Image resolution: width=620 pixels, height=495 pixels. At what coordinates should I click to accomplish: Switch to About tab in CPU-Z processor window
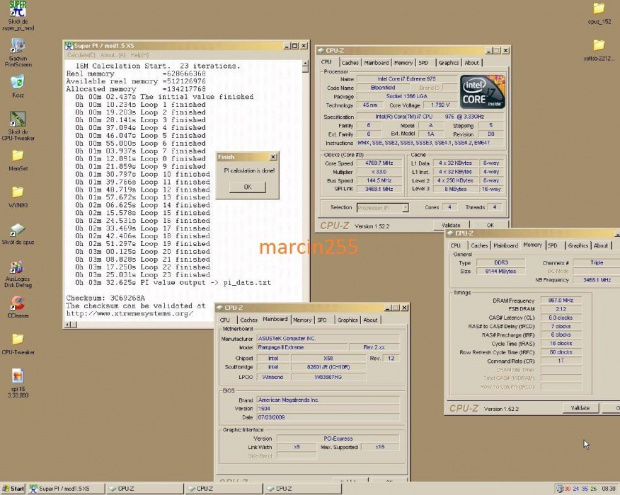pos(472,62)
